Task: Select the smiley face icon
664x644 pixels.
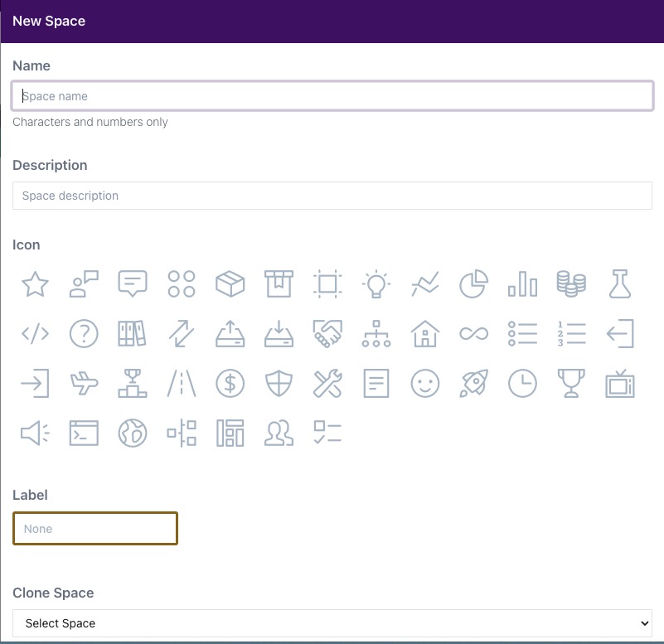Action: point(424,384)
